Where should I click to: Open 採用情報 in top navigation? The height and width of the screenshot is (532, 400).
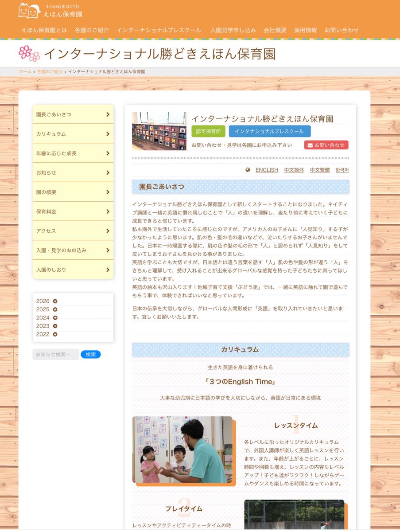tap(306, 30)
